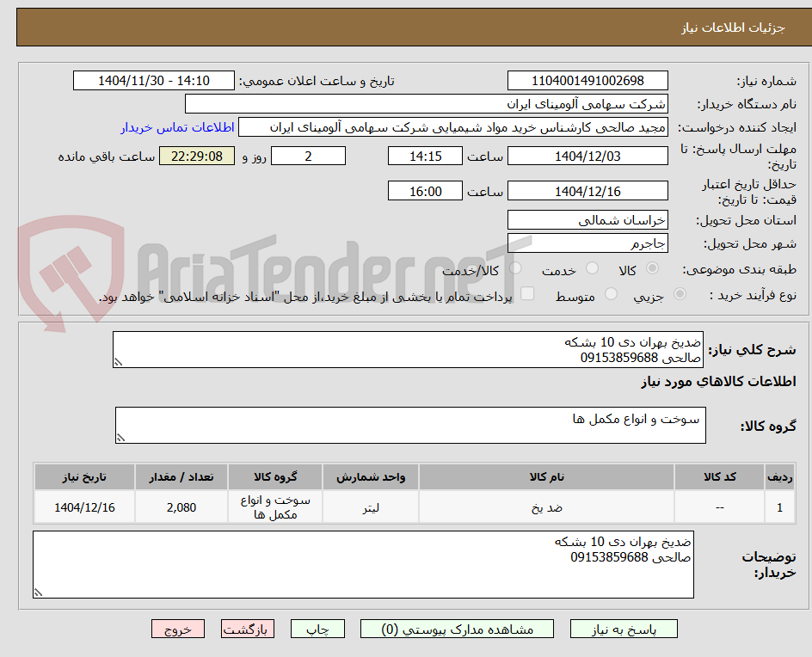Click the quantity cell 2,080
The image size is (812, 657).
(181, 507)
